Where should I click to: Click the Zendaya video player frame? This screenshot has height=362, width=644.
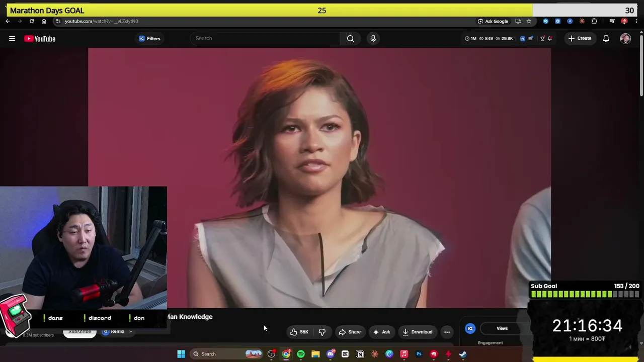click(319, 177)
